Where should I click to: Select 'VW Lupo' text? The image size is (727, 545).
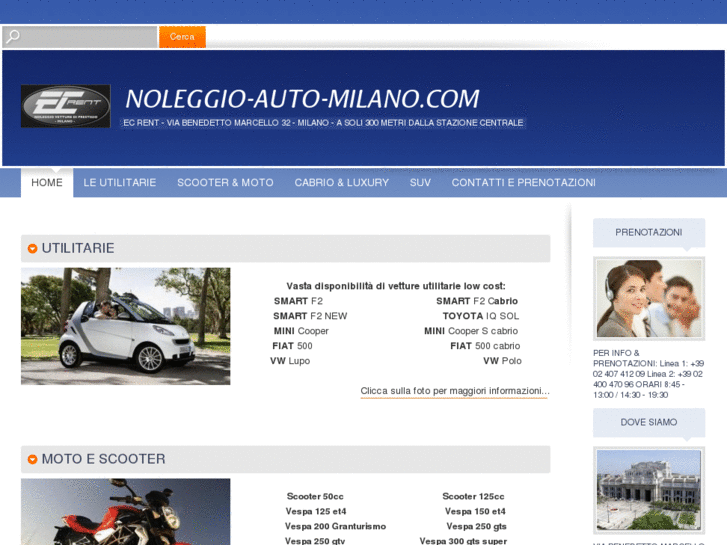point(290,360)
